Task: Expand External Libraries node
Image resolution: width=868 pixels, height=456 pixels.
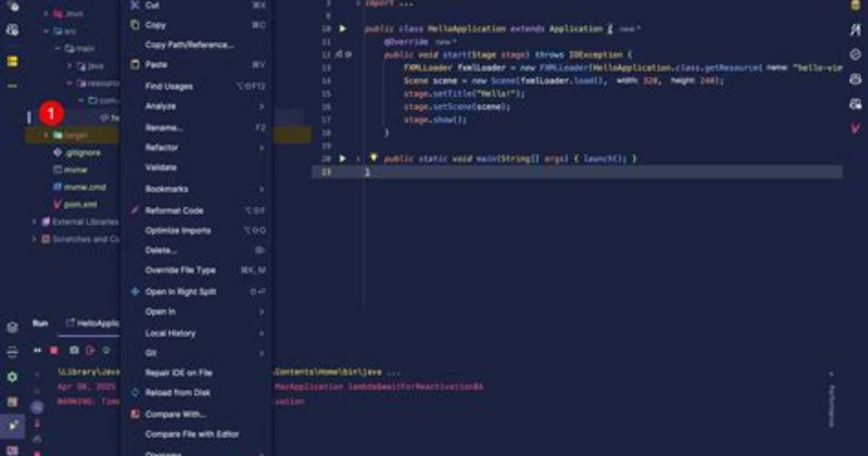Action: pos(34,221)
